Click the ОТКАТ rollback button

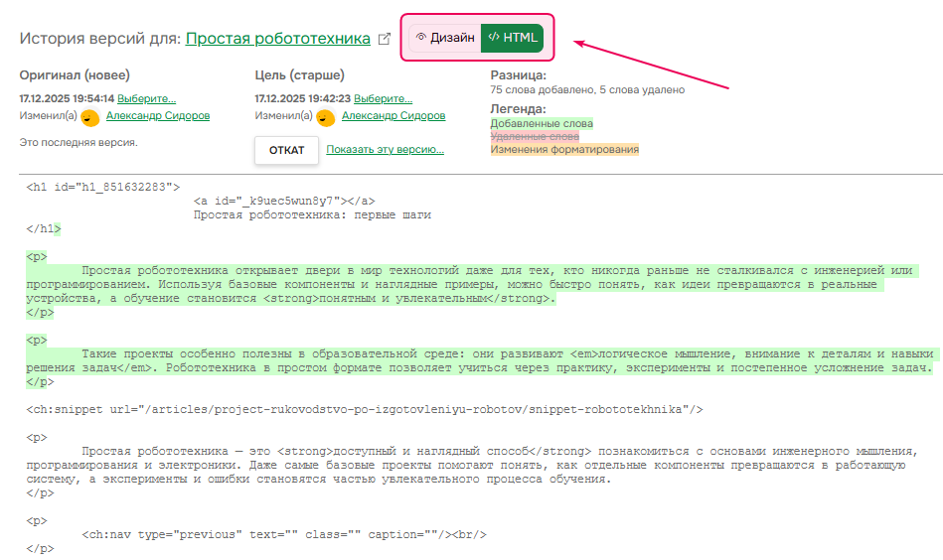[286, 150]
